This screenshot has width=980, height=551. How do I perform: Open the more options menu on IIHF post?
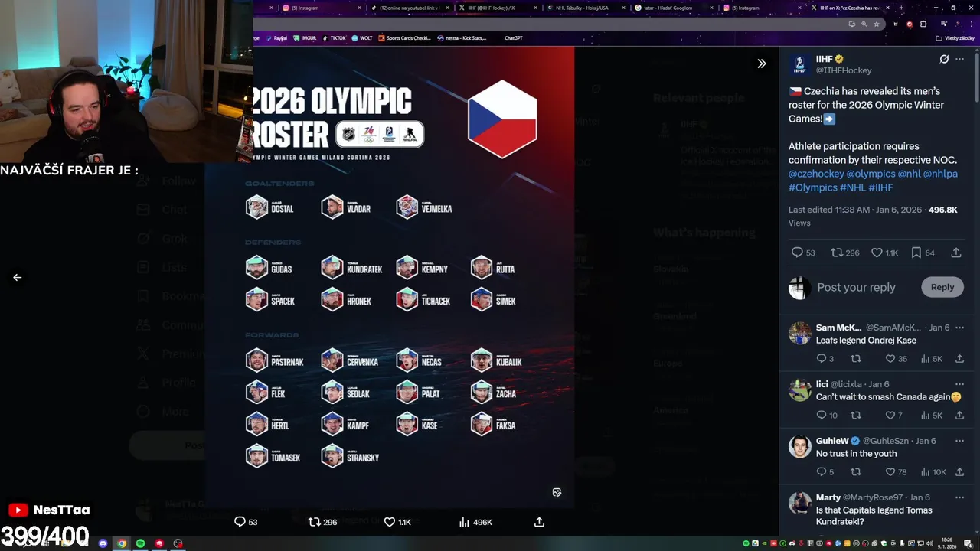(959, 59)
